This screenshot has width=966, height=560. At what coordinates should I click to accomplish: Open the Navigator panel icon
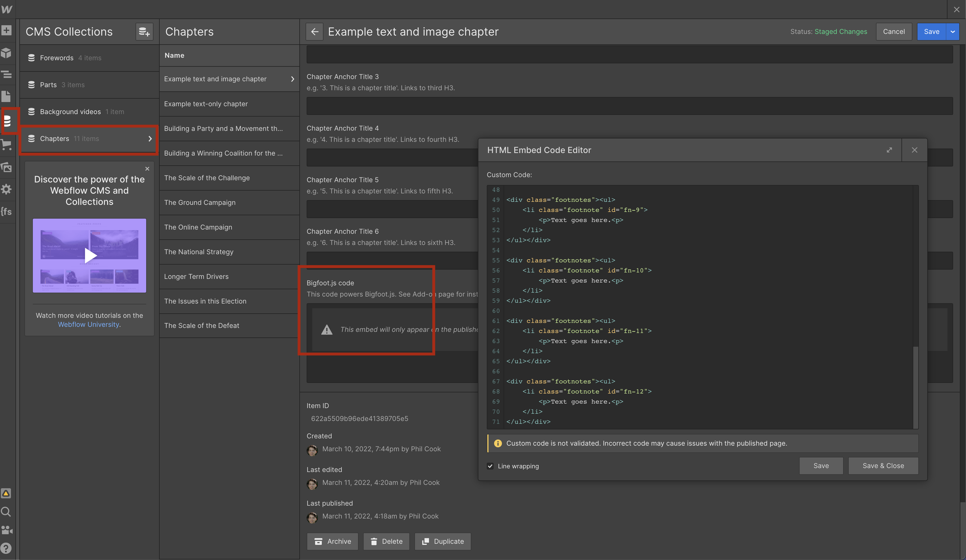[x=6, y=74]
